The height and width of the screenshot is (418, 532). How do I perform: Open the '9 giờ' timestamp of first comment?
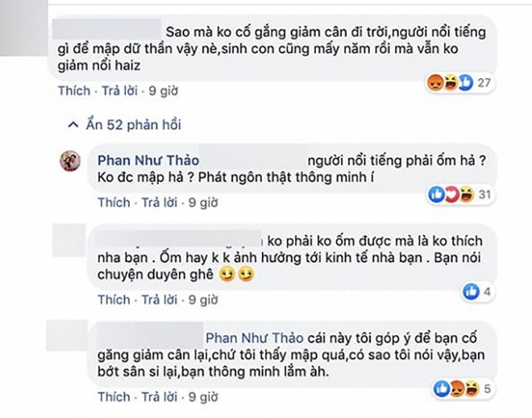pyautogui.click(x=162, y=91)
